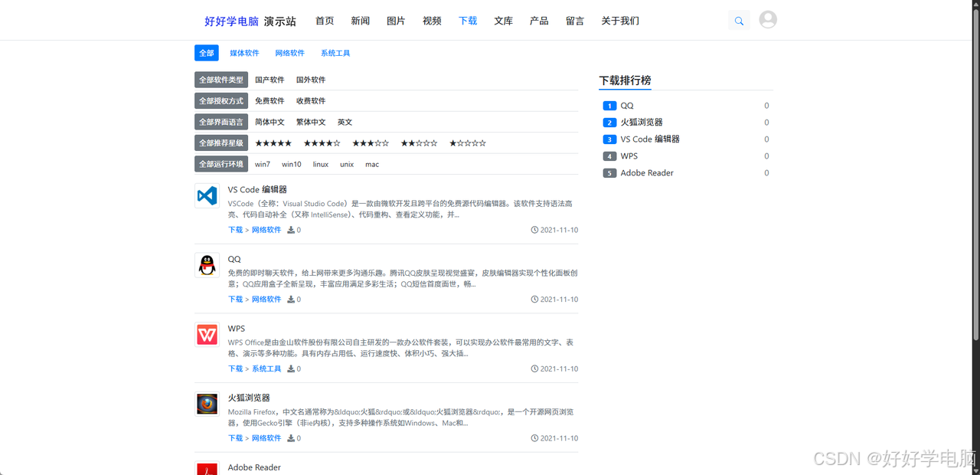Filter by one-star rating
The width and height of the screenshot is (980, 475).
click(x=468, y=143)
